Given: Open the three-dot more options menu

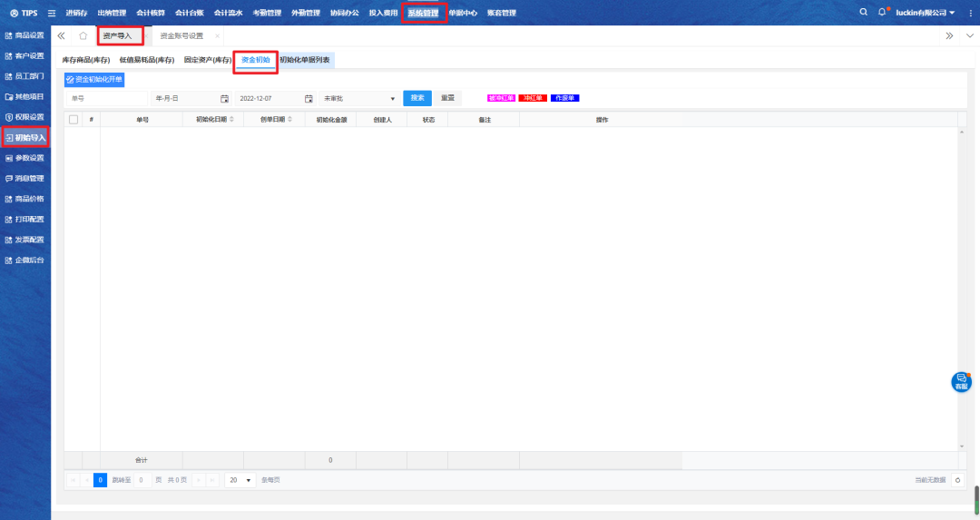Looking at the screenshot, I should 970,13.
